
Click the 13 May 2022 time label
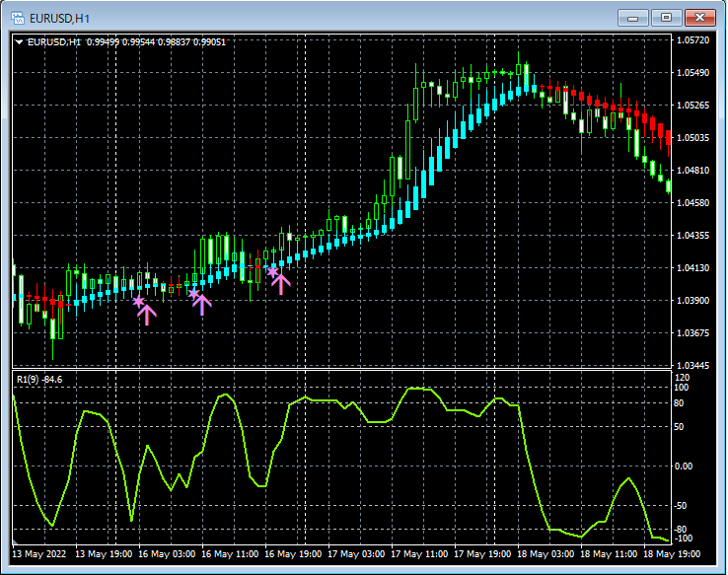click(39, 553)
